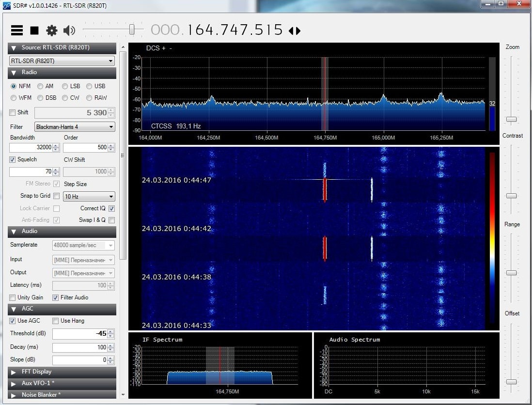
Task: Open settings via the gear icon
Action: coord(51,31)
